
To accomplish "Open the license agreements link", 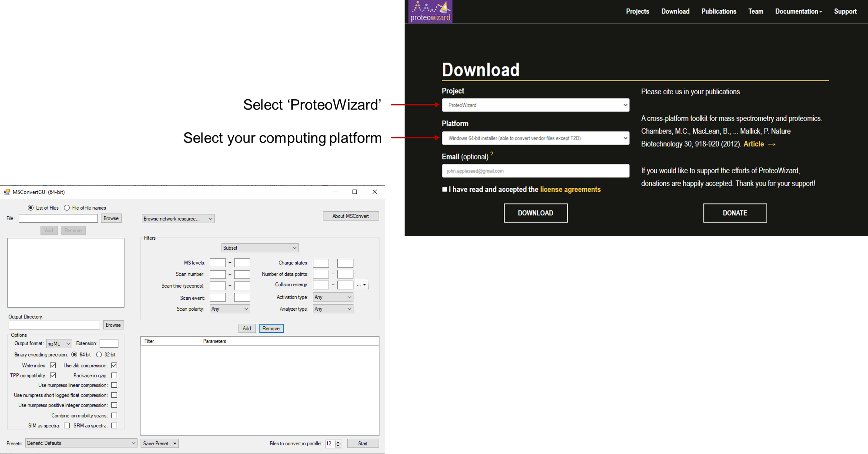I will tap(570, 189).
